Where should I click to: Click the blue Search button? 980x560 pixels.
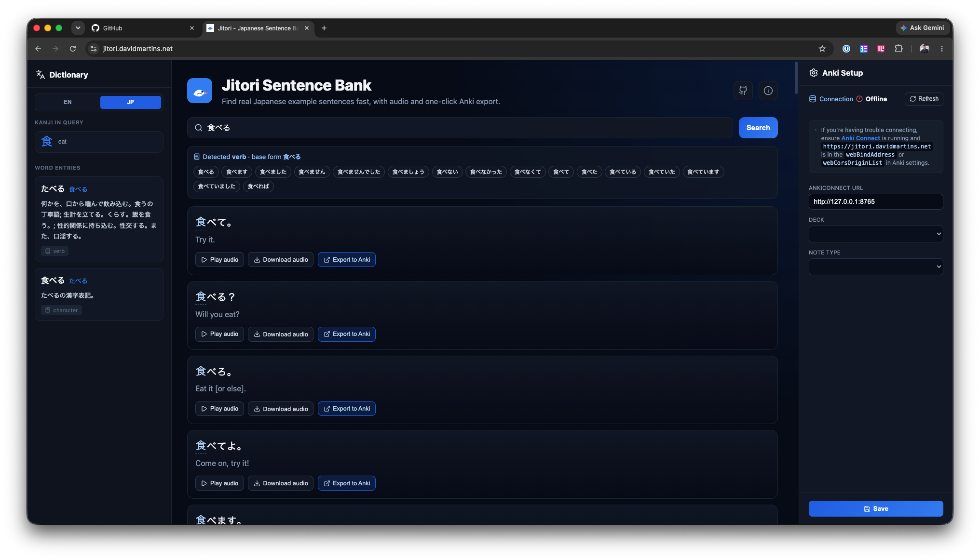[x=758, y=128]
